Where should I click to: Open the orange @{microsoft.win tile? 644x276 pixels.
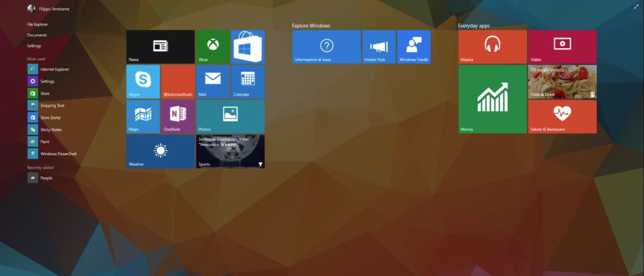(178, 82)
